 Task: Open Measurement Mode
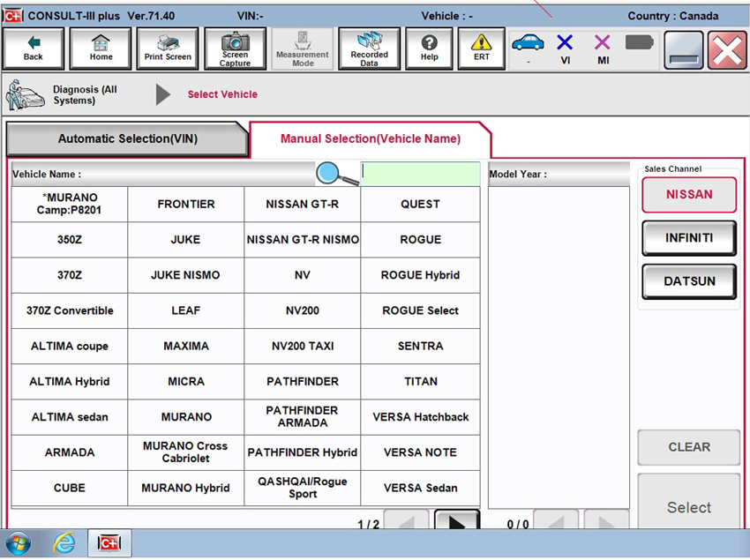303,49
